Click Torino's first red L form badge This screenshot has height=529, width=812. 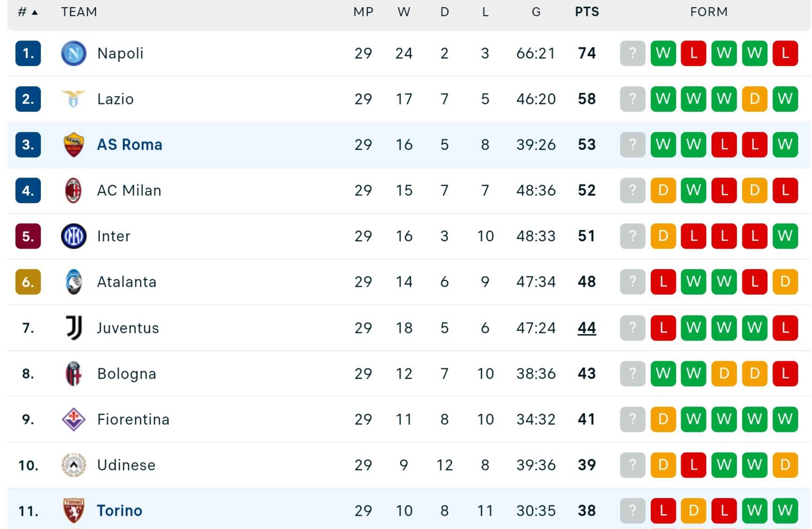663,511
